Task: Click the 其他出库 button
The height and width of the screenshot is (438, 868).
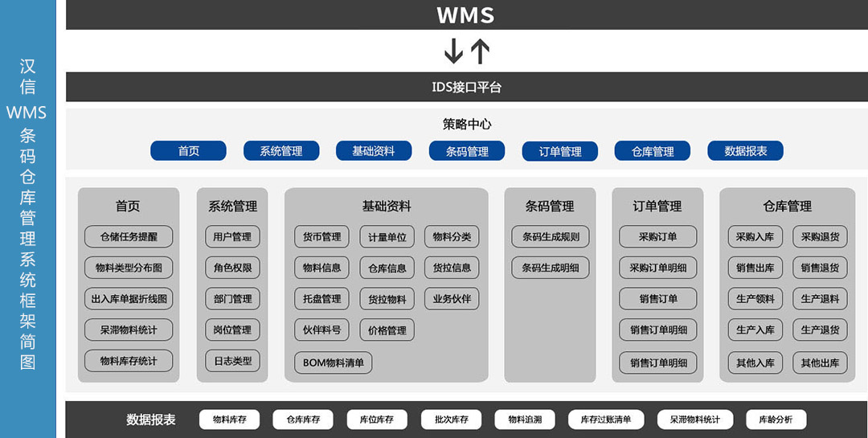Action: [x=820, y=362]
